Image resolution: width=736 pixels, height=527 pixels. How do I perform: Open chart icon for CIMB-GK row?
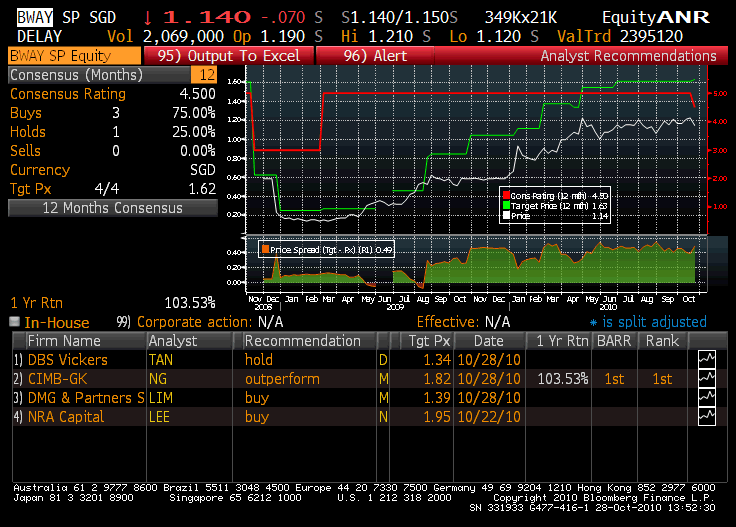(706, 379)
